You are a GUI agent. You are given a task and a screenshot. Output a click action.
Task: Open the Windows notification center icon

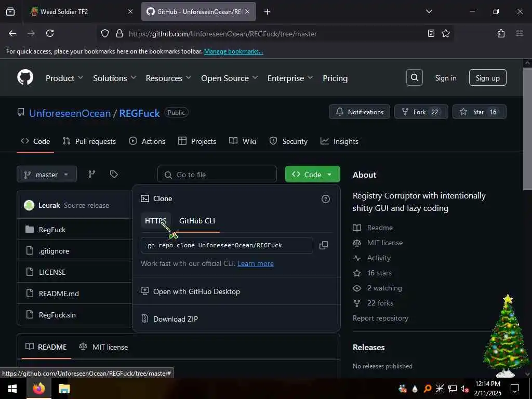[x=515, y=389]
